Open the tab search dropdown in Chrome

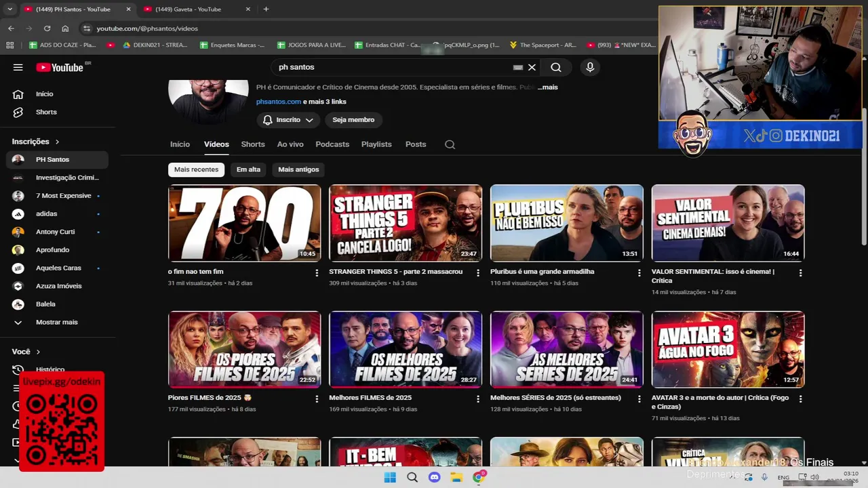click(x=9, y=9)
